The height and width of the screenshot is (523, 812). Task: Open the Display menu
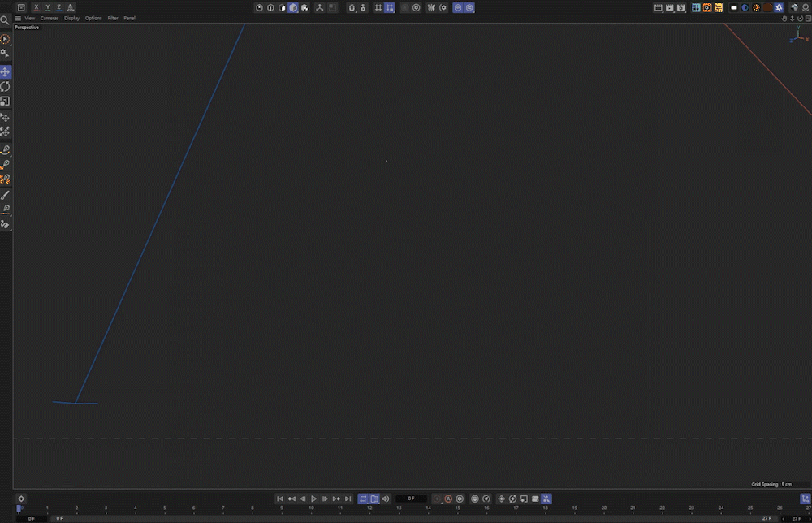[x=72, y=18]
